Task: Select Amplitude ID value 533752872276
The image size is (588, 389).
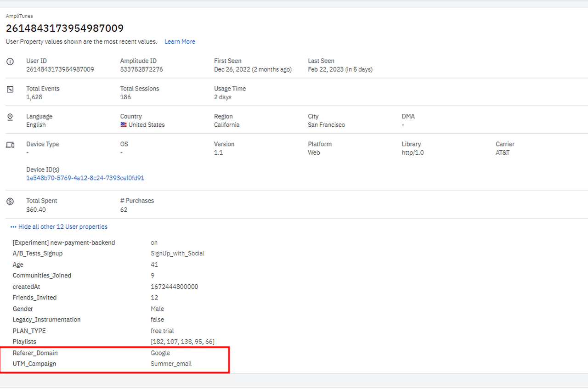Action: (141, 69)
